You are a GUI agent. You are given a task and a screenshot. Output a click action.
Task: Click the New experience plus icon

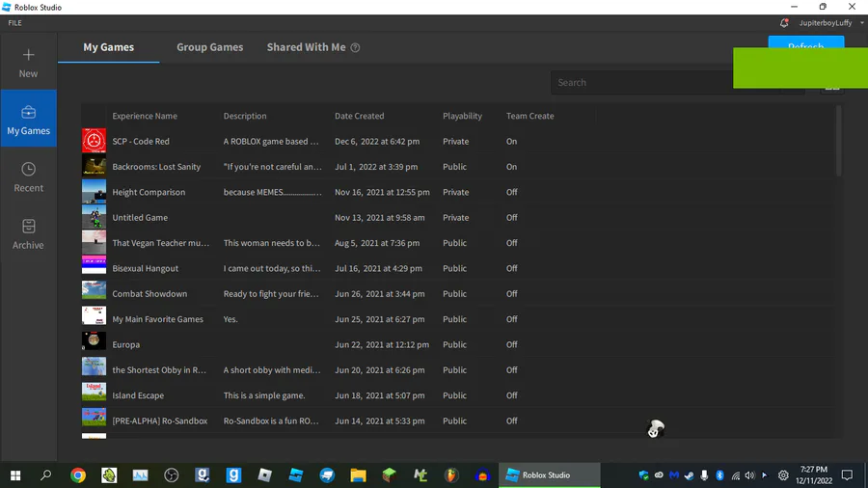(x=28, y=55)
